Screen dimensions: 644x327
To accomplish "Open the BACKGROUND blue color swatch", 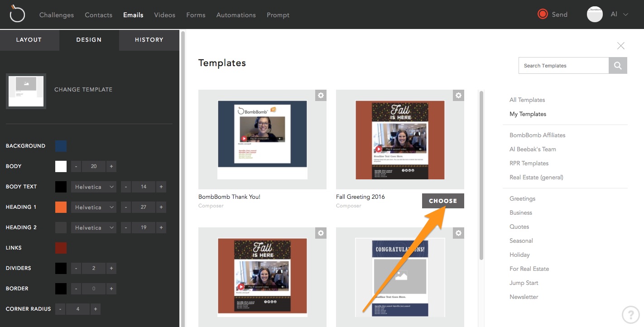I will pyautogui.click(x=61, y=146).
